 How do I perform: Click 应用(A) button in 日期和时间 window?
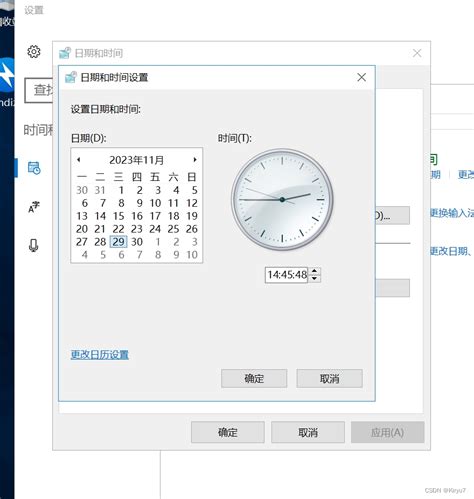pos(387,432)
